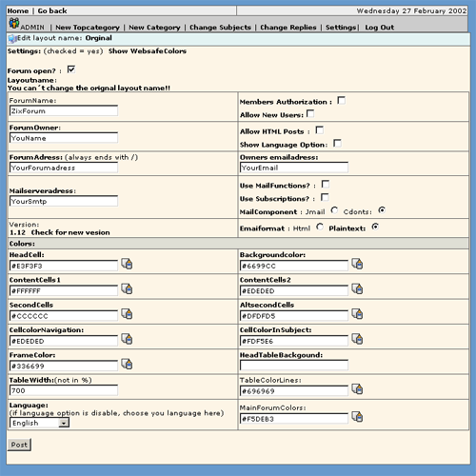Viewport: 476px width, 476px height.
Task: Click TableColorLines #696969 field
Action: coord(294,391)
